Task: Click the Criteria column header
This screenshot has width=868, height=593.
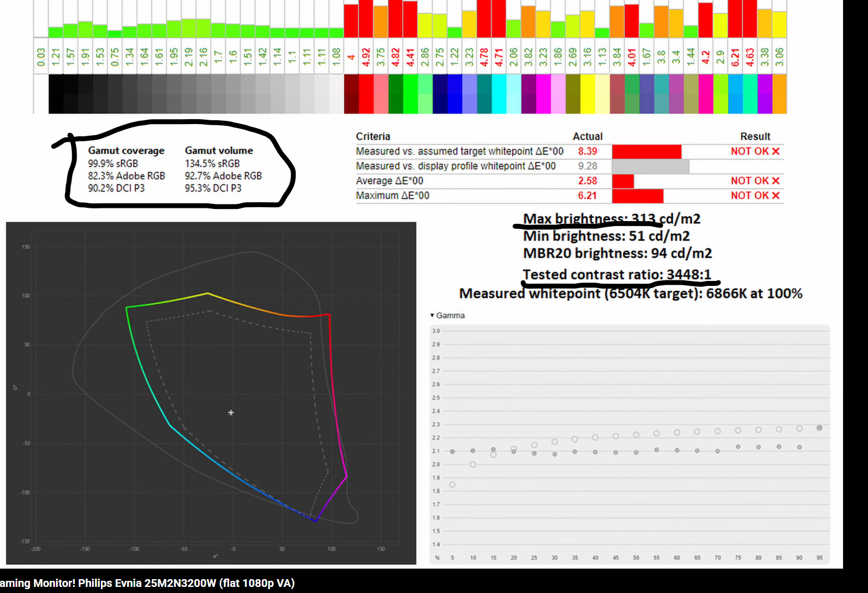Action: point(373,136)
